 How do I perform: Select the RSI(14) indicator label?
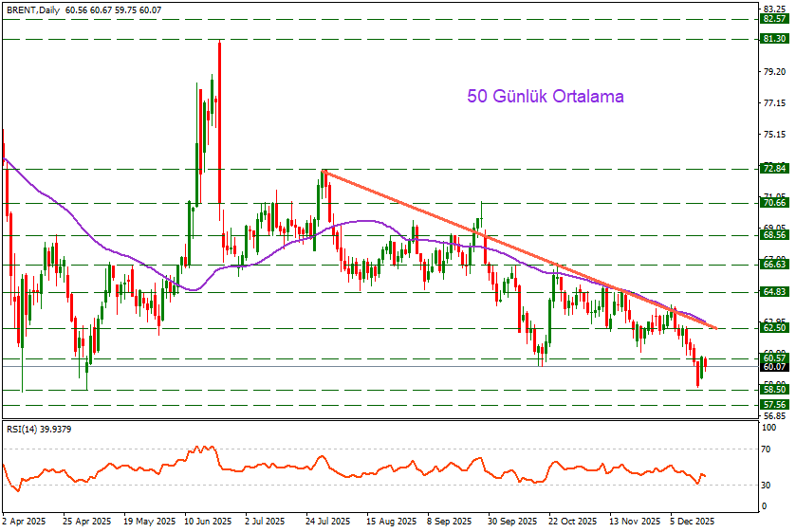pyautogui.click(x=39, y=430)
